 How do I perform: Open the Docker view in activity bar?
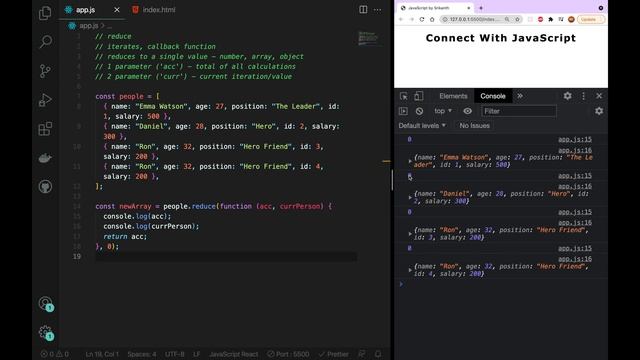tap(45, 158)
